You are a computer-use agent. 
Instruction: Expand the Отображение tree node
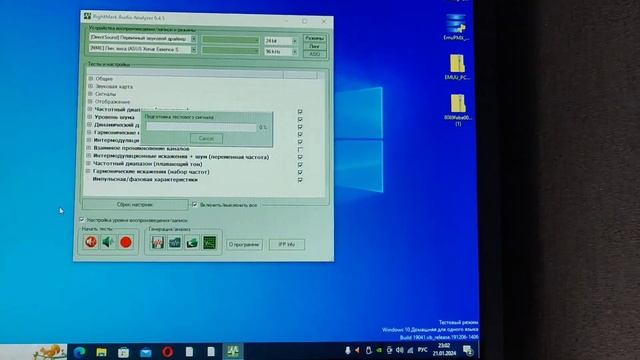point(90,101)
